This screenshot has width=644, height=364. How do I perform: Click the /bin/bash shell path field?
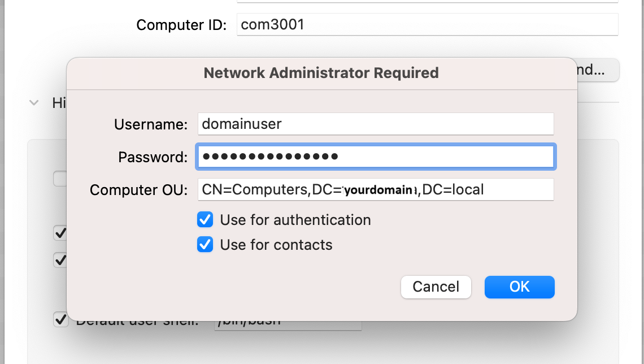288,325
